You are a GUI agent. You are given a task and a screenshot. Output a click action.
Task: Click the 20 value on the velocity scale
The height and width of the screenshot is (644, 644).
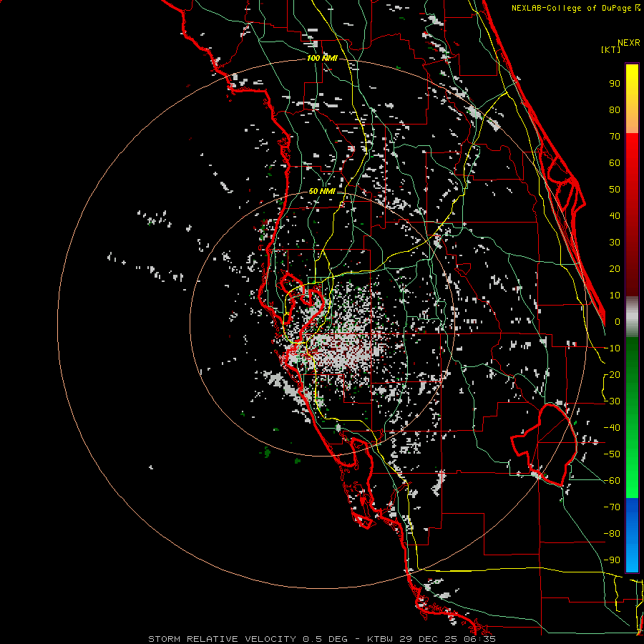[x=615, y=268]
